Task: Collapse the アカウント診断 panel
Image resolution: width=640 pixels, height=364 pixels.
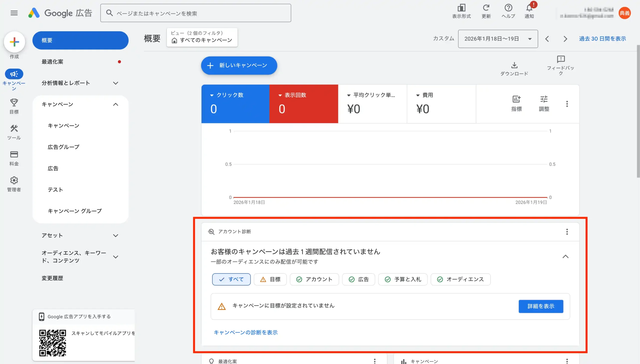Action: [565, 256]
